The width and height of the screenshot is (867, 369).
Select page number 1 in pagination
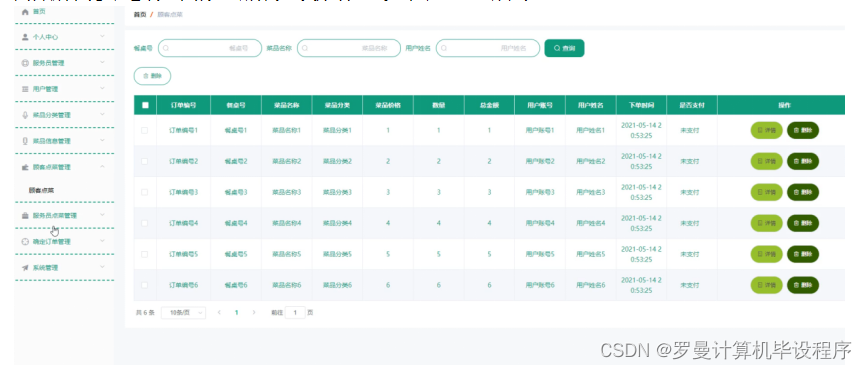pyautogui.click(x=237, y=313)
